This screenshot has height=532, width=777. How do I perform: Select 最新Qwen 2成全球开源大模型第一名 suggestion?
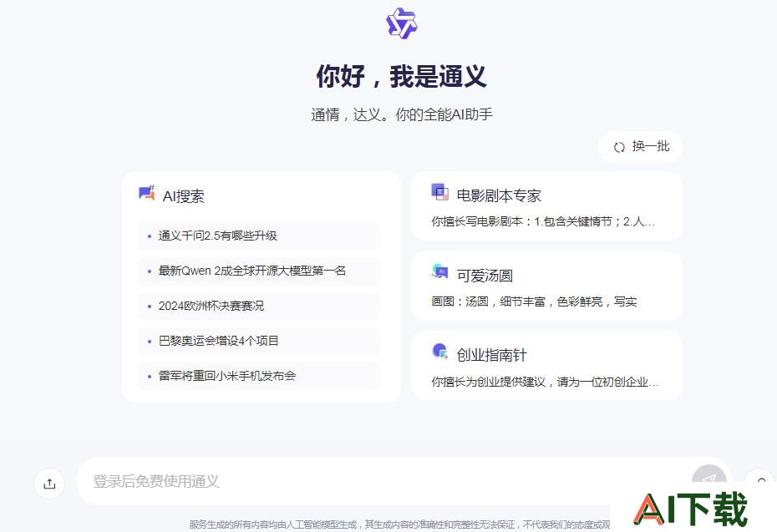(x=259, y=271)
